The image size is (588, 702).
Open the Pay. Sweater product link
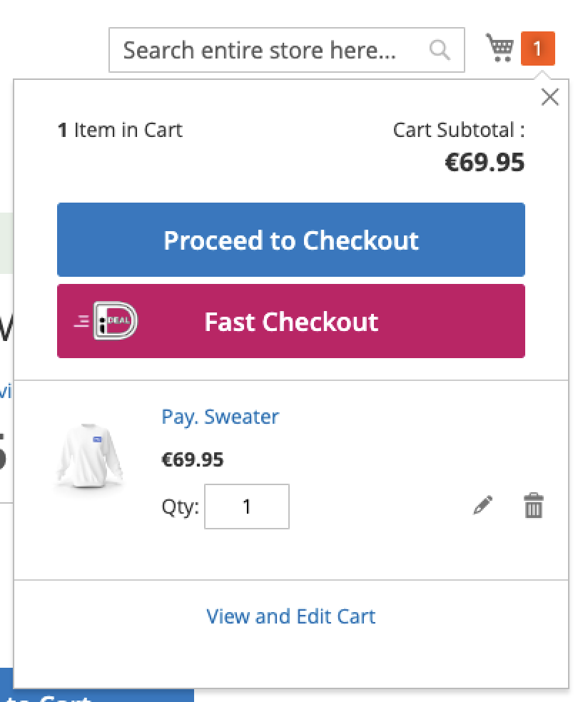coord(220,417)
